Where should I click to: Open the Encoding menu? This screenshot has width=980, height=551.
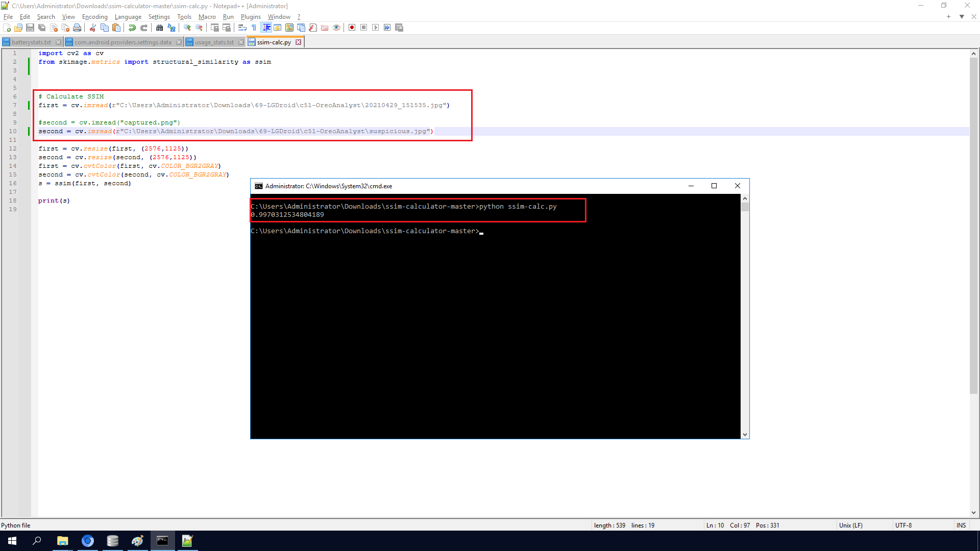(94, 17)
